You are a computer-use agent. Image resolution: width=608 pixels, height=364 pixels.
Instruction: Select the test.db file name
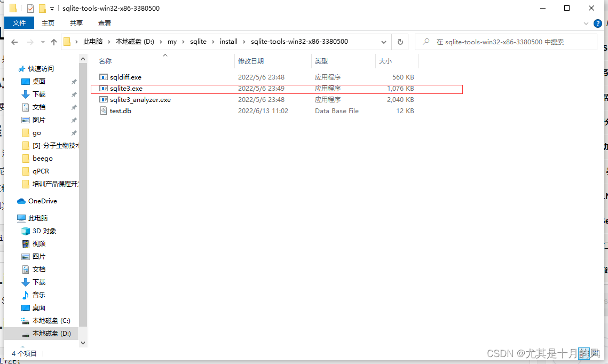pos(121,111)
